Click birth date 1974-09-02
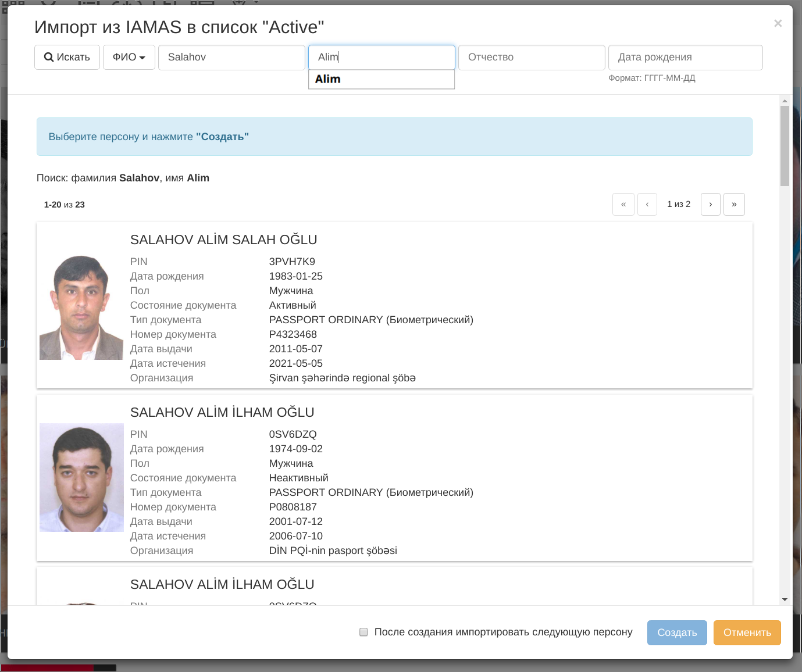 point(295,449)
